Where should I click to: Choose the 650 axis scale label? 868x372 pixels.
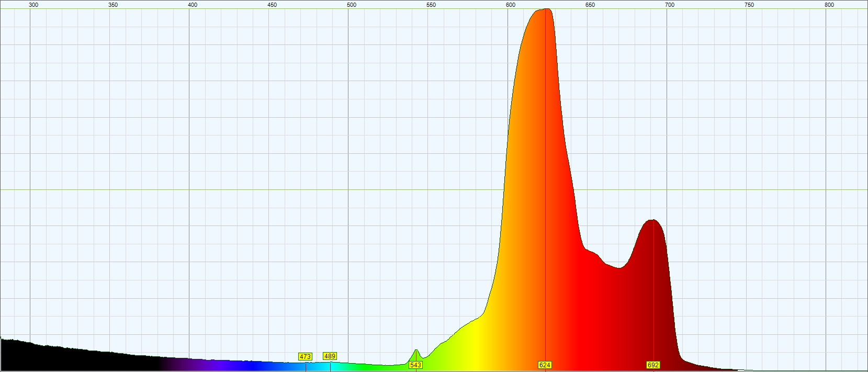590,5
